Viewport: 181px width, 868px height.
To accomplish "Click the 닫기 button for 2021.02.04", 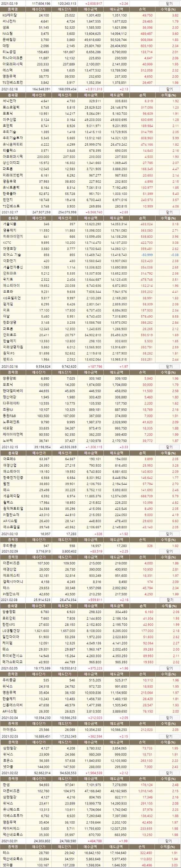I will [169, 718].
